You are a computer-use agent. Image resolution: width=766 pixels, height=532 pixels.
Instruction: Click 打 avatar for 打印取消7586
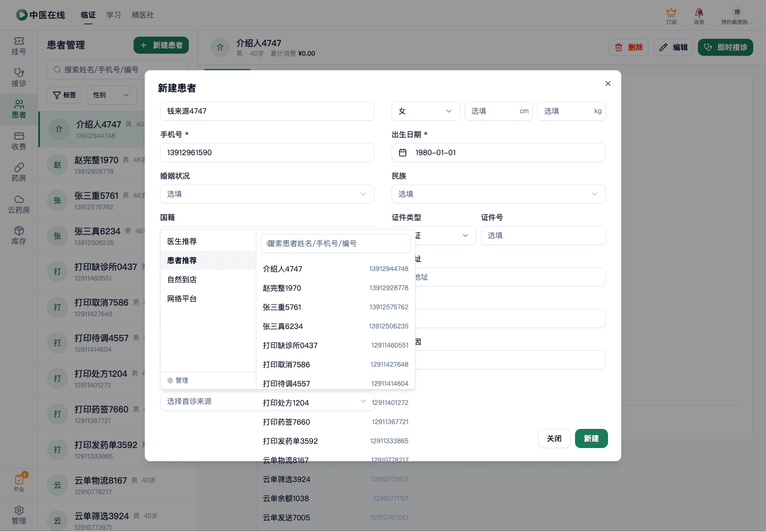[x=57, y=307]
